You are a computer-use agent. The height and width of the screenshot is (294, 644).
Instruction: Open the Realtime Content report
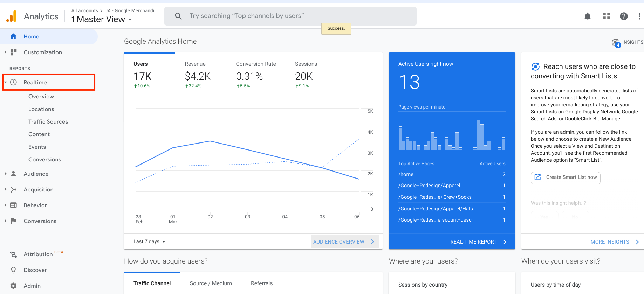click(x=39, y=134)
